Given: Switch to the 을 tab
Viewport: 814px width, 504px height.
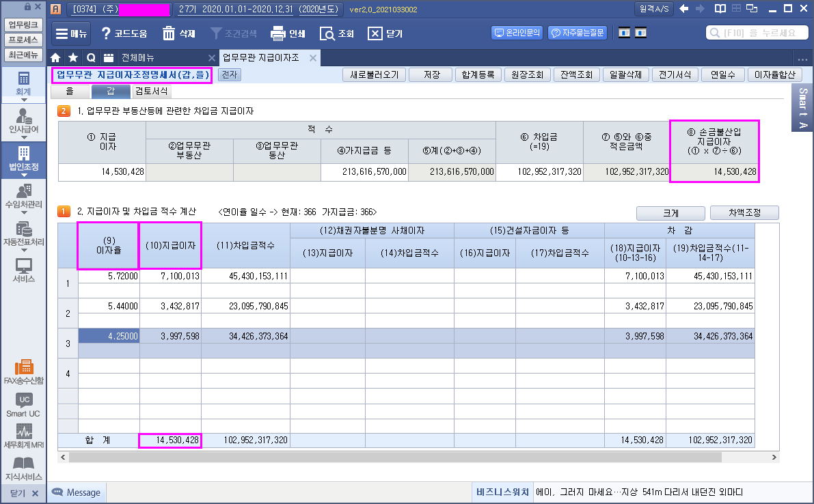Looking at the screenshot, I should pos(69,91).
